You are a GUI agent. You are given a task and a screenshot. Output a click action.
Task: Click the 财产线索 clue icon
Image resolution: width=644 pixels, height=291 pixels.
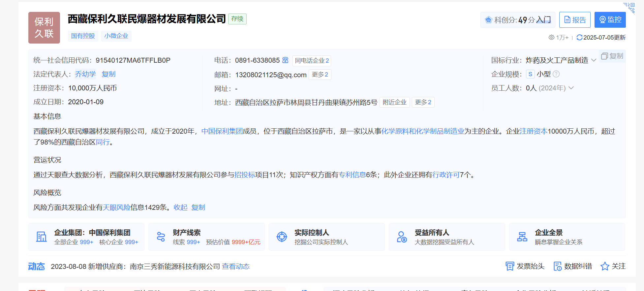point(161,237)
